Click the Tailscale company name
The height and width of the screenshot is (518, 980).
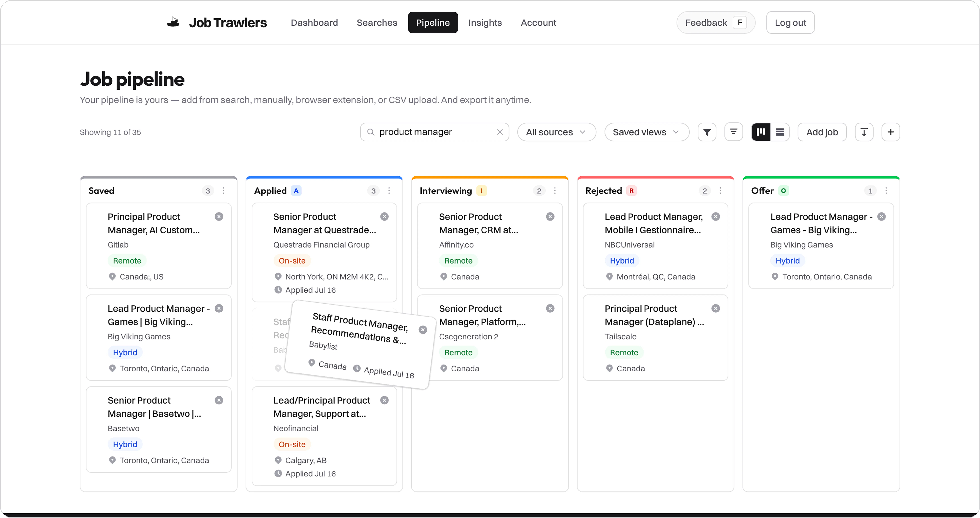[x=620, y=337]
